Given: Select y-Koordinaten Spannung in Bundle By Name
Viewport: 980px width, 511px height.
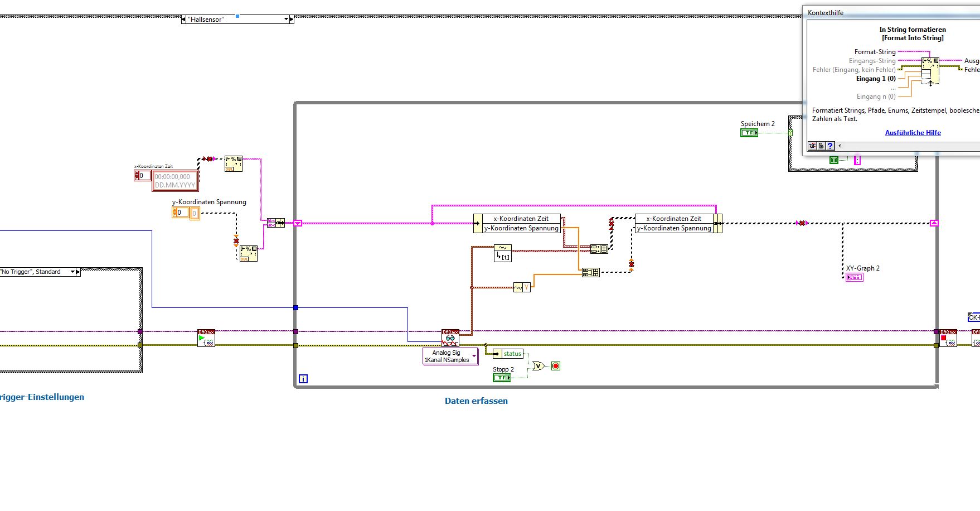Looking at the screenshot, I should tap(674, 228).
